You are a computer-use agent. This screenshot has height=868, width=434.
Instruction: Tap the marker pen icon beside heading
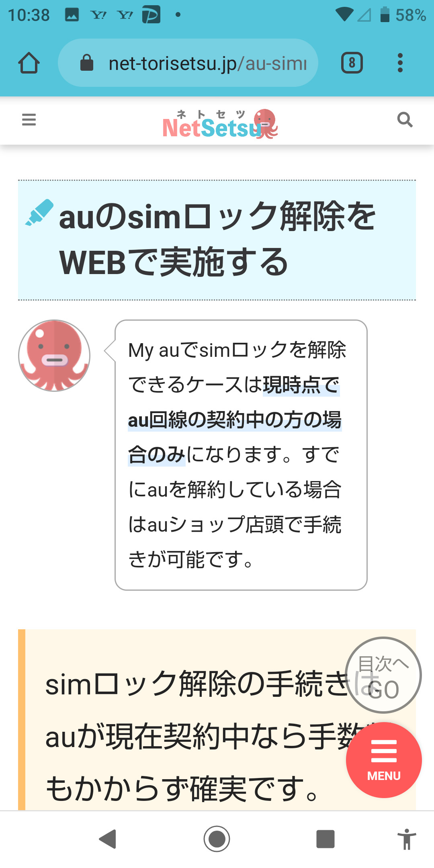click(39, 212)
